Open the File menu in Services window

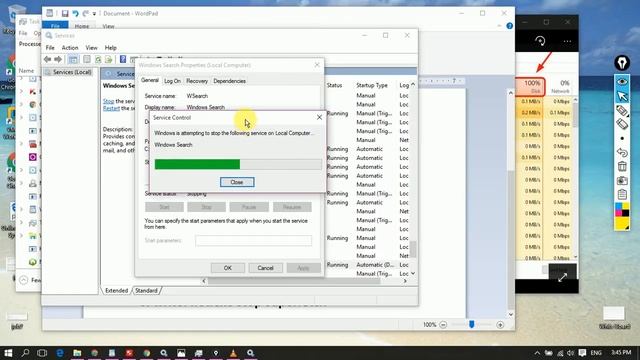[50, 48]
